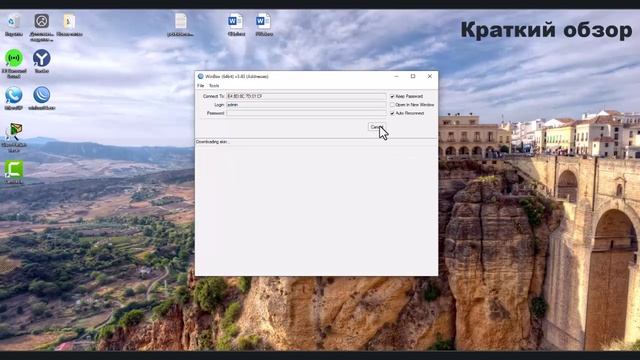Minimize the WinBox window
The image size is (640, 360).
pyautogui.click(x=396, y=76)
